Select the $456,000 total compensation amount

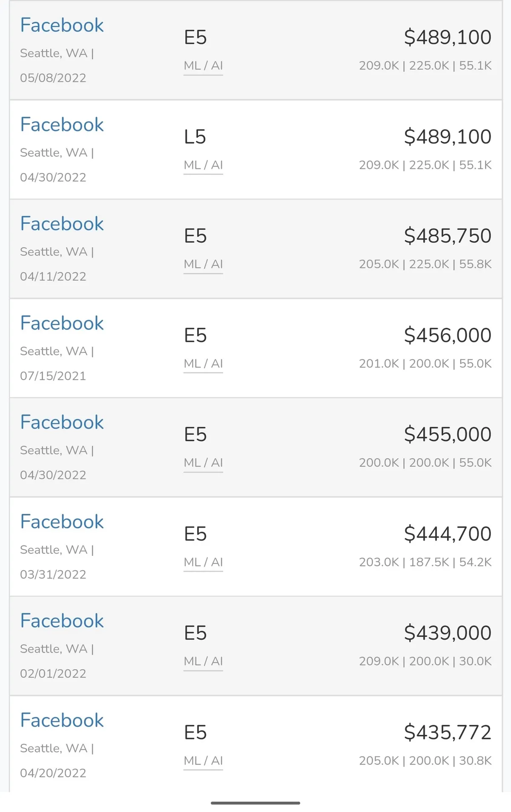pos(448,335)
